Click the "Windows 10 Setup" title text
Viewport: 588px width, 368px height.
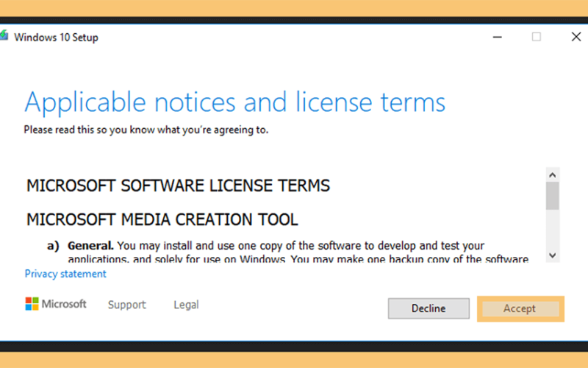point(57,38)
